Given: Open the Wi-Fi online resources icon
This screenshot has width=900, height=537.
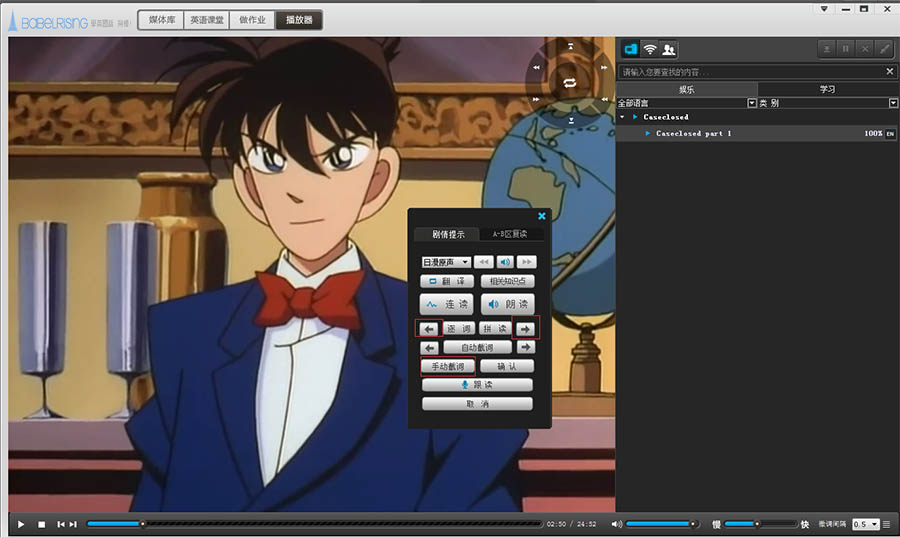Looking at the screenshot, I should (650, 49).
